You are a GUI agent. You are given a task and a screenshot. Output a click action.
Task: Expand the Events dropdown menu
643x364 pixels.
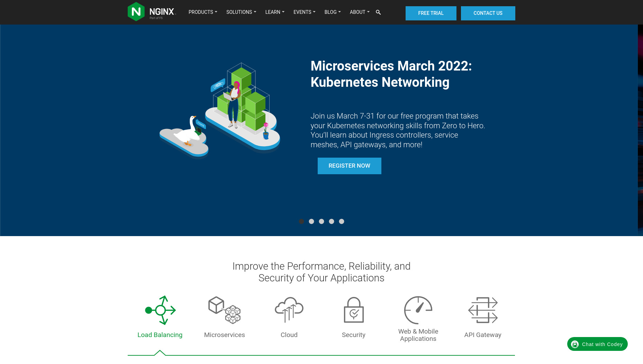[x=304, y=12]
